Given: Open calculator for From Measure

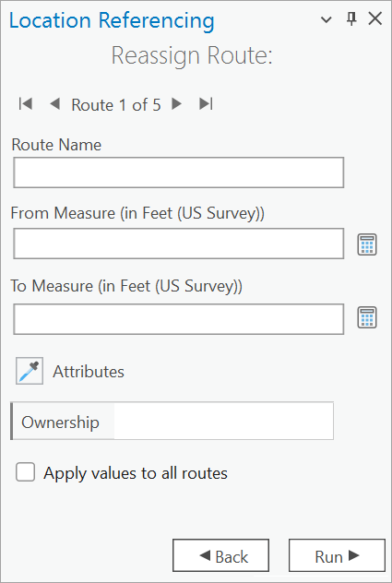Looking at the screenshot, I should 367,244.
